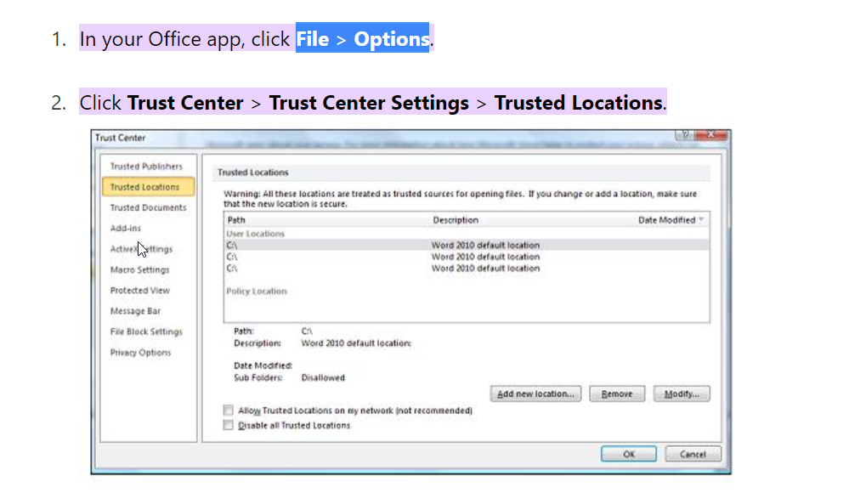This screenshot has height=504, width=849.
Task: Click the help question mark in Trust Center title bar
Action: click(x=682, y=137)
